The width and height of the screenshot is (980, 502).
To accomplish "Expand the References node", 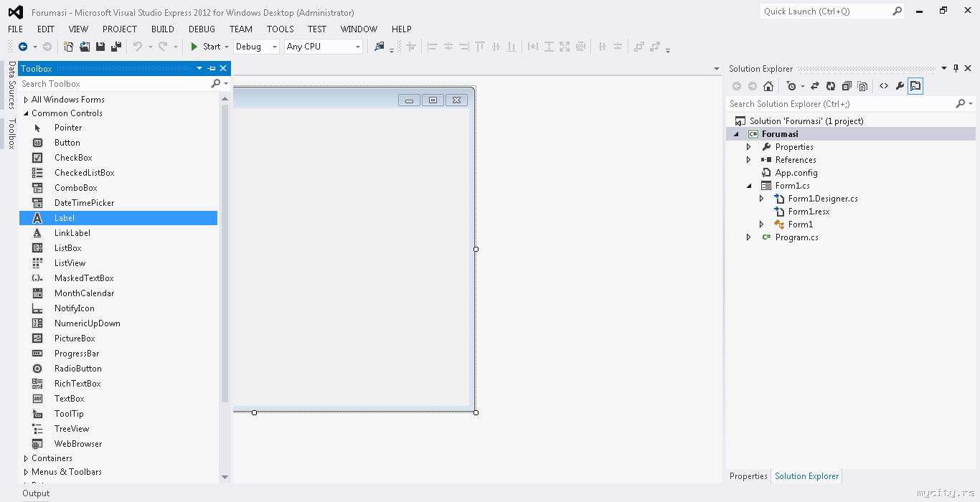I will pos(749,160).
